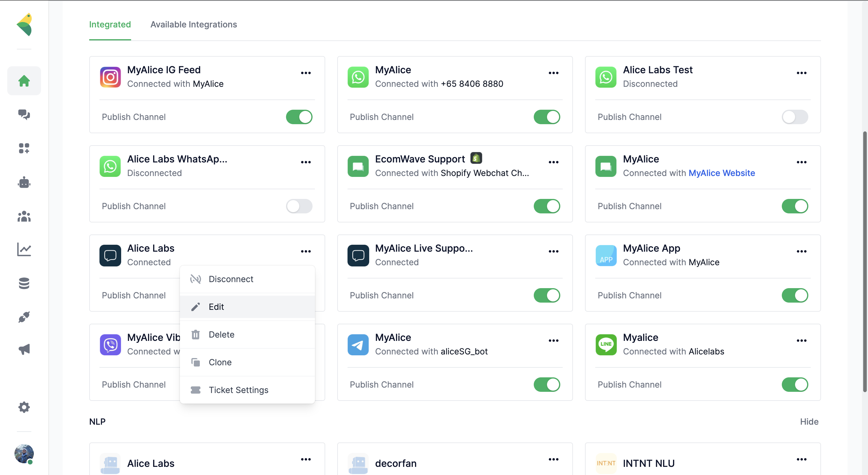Open more options for MyAlice Live Suppo...

[x=553, y=251]
